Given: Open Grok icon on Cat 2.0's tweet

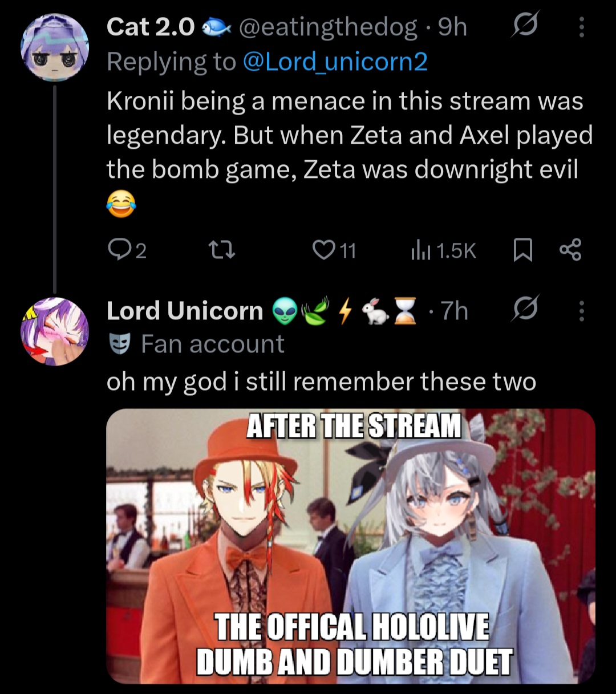Looking at the screenshot, I should pyautogui.click(x=524, y=27).
